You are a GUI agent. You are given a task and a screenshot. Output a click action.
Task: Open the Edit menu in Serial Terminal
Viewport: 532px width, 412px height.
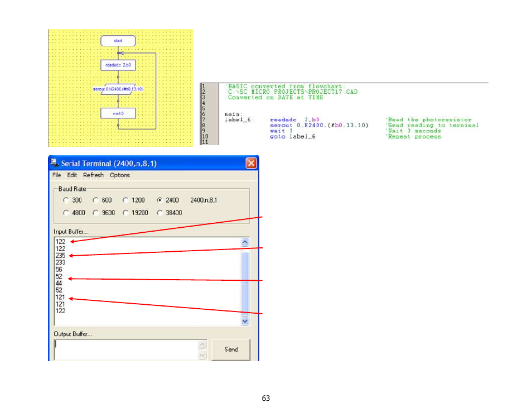tap(71, 175)
